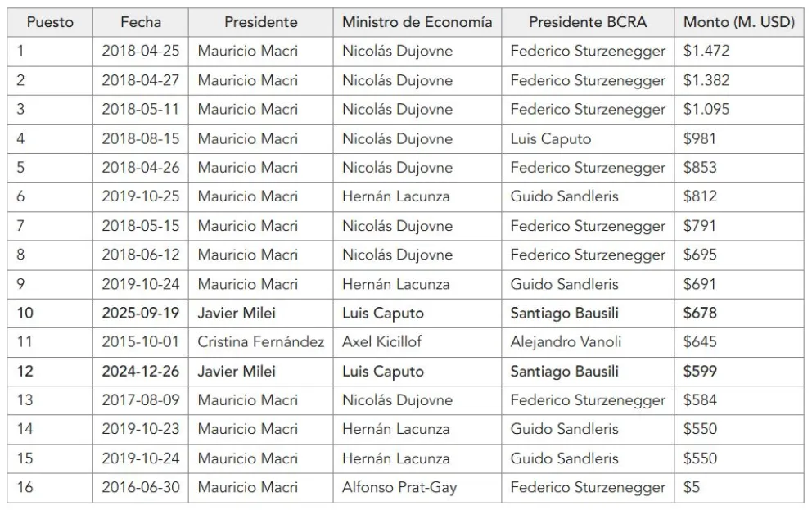This screenshot has width=812, height=510.
Task: Click the Monto (M. USD) header
Action: click(739, 22)
